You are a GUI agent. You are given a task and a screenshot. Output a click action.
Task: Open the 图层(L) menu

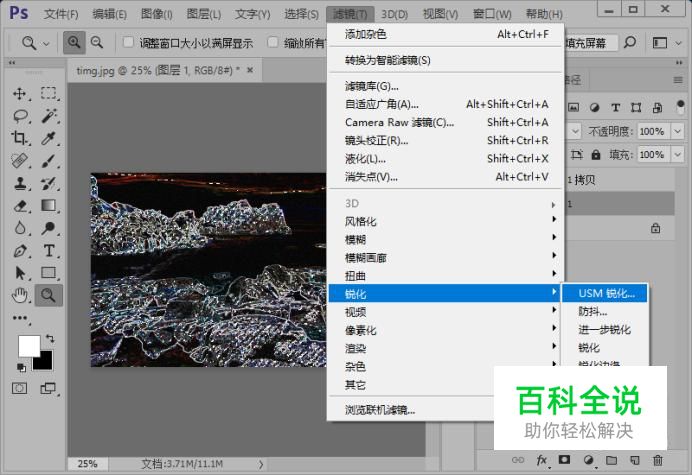(x=203, y=15)
